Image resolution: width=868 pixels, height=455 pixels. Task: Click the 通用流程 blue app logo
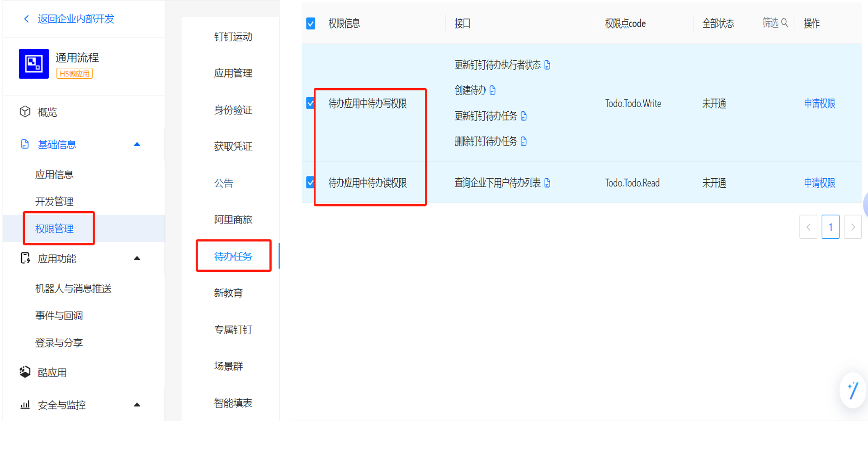[34, 64]
